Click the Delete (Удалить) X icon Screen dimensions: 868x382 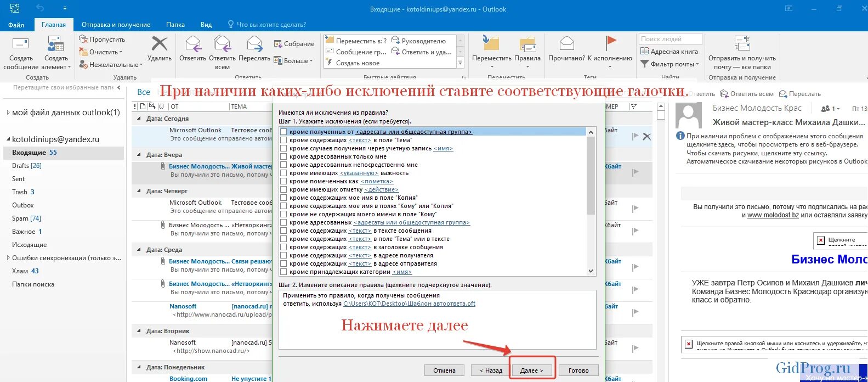pos(160,43)
